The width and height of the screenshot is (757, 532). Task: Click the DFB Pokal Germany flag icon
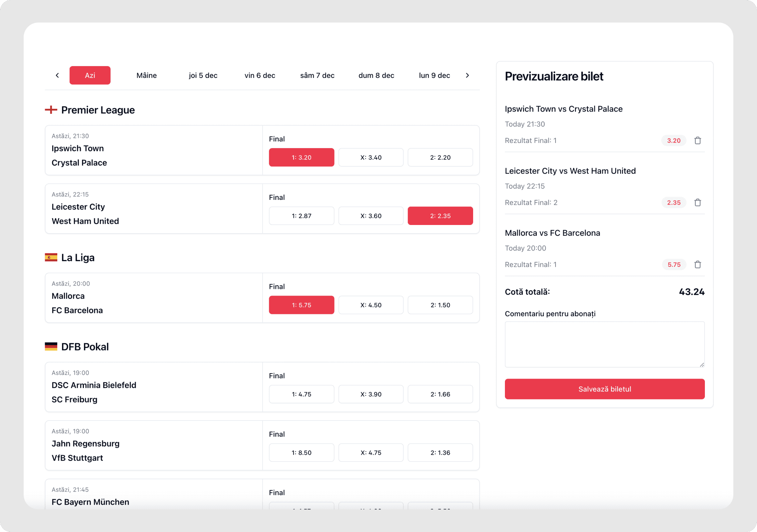coord(51,347)
